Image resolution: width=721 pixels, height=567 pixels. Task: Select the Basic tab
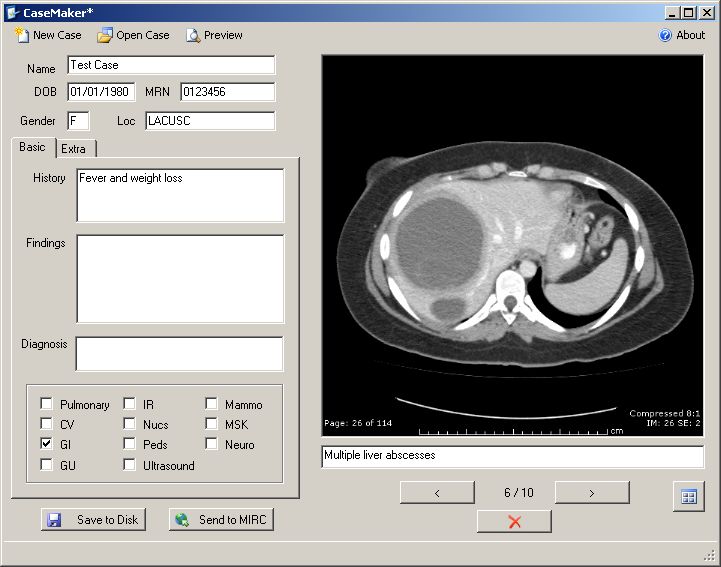pos(32,147)
